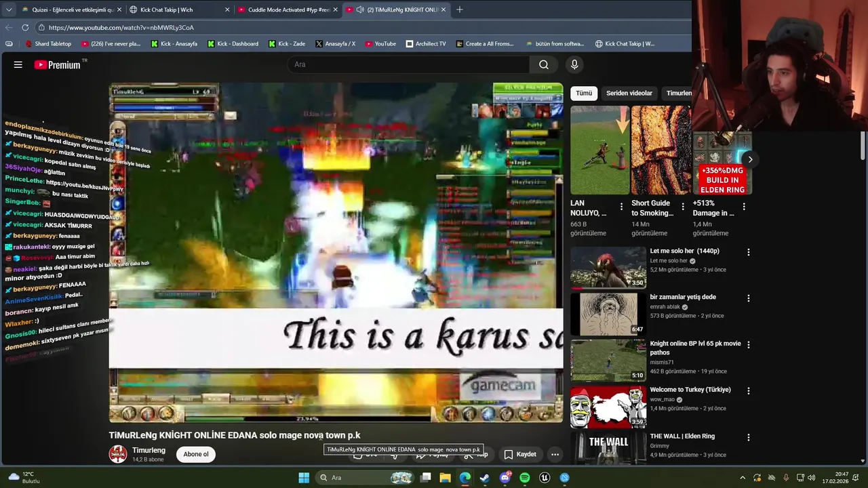
Task: Open Task View from the taskbar
Action: (x=426, y=478)
